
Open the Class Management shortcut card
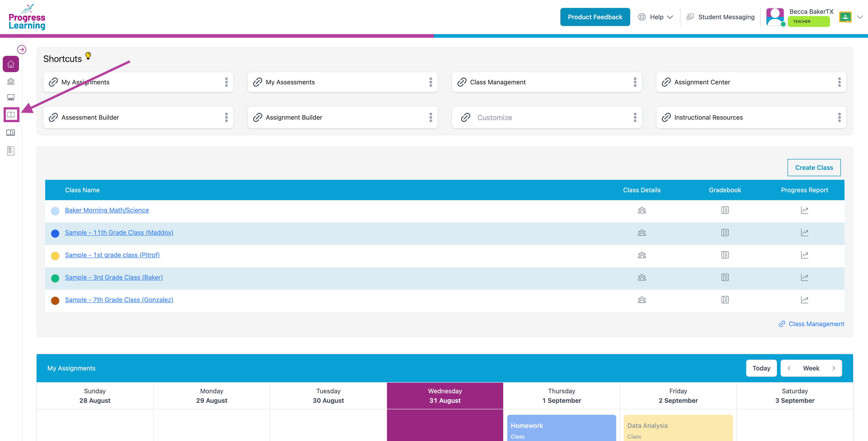coord(547,82)
